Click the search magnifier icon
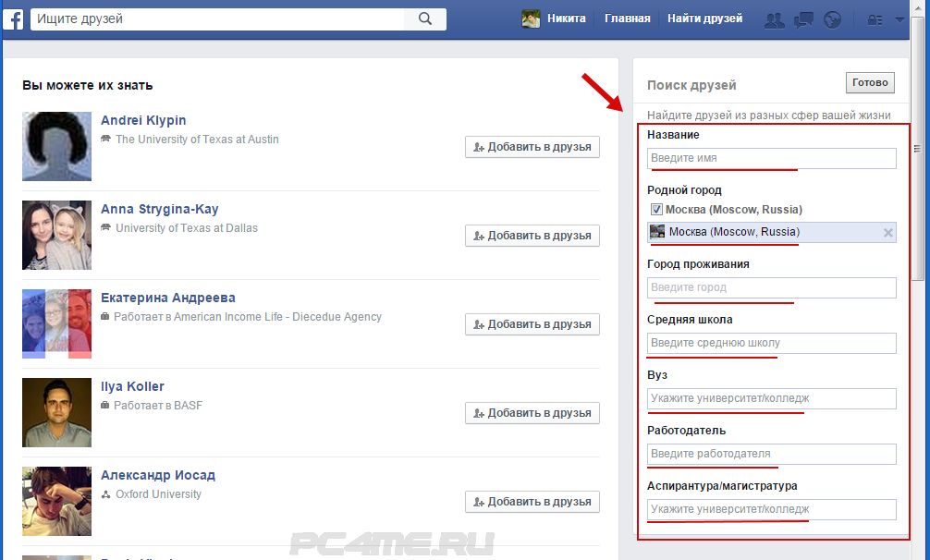The image size is (930, 560). point(425,19)
